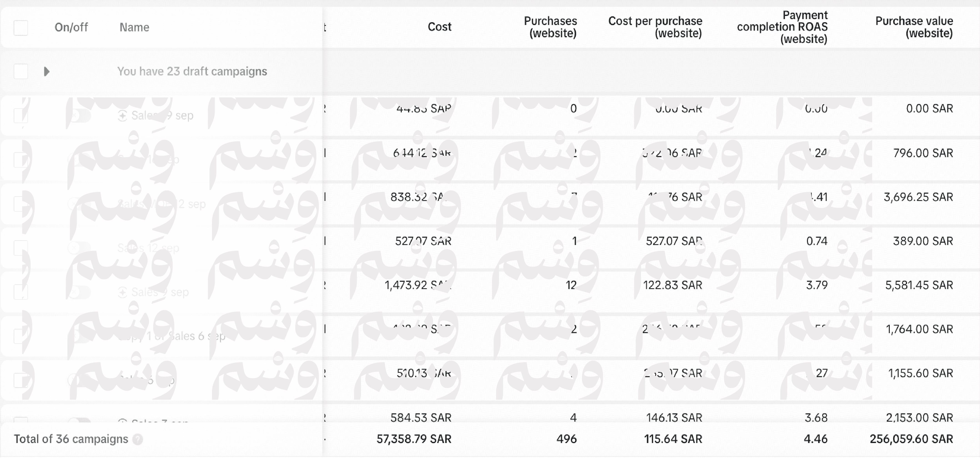Tick the select-all checkbox in header row
The width and height of the screenshot is (980, 458).
coord(21,28)
